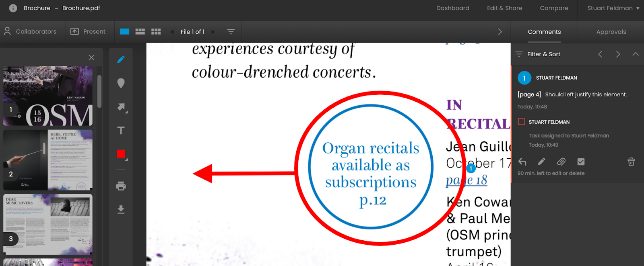Download the brochure file
The width and height of the screenshot is (644, 266).
point(121,209)
